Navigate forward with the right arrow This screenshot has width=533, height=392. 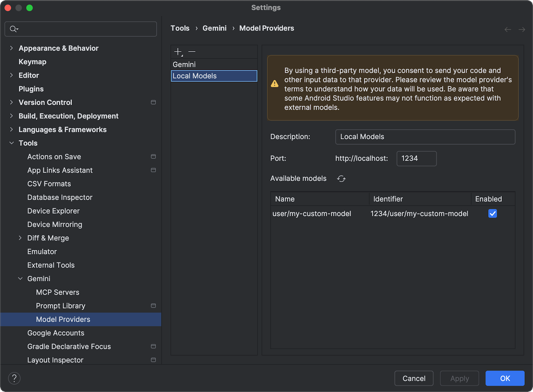tap(522, 29)
